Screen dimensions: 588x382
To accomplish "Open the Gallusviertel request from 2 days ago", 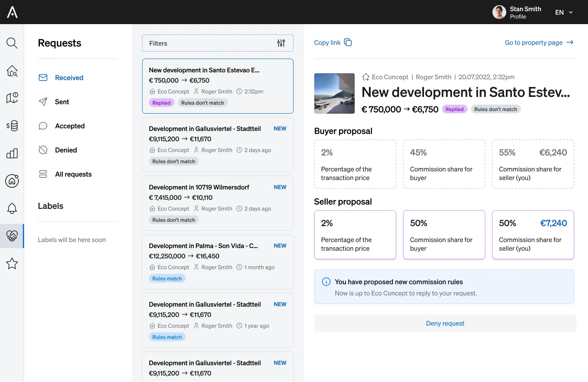I will tap(218, 145).
